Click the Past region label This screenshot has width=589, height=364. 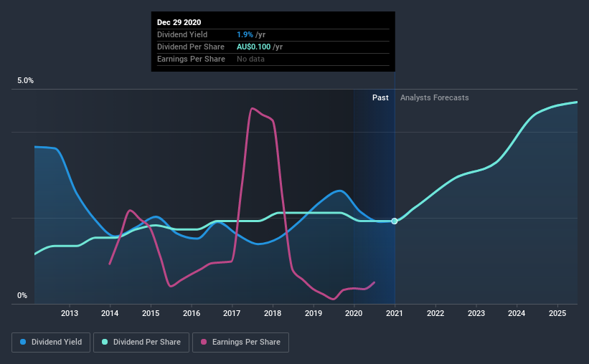pyautogui.click(x=380, y=97)
